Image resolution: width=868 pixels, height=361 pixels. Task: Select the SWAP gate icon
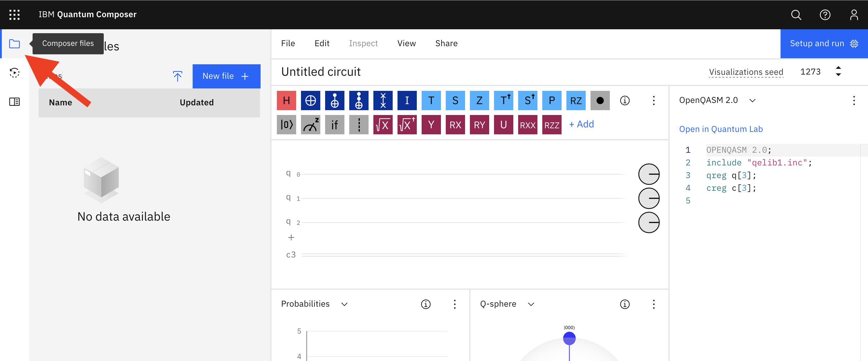383,101
